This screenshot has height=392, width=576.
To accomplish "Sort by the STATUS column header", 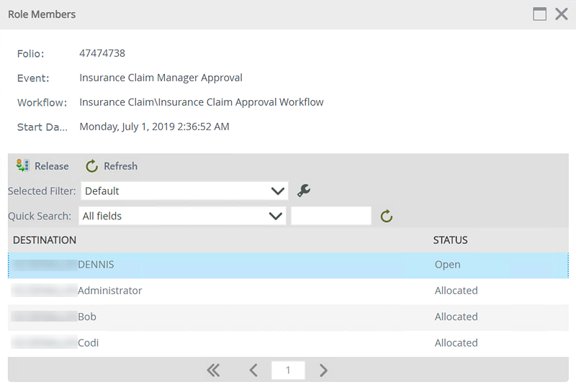I will pyautogui.click(x=450, y=240).
